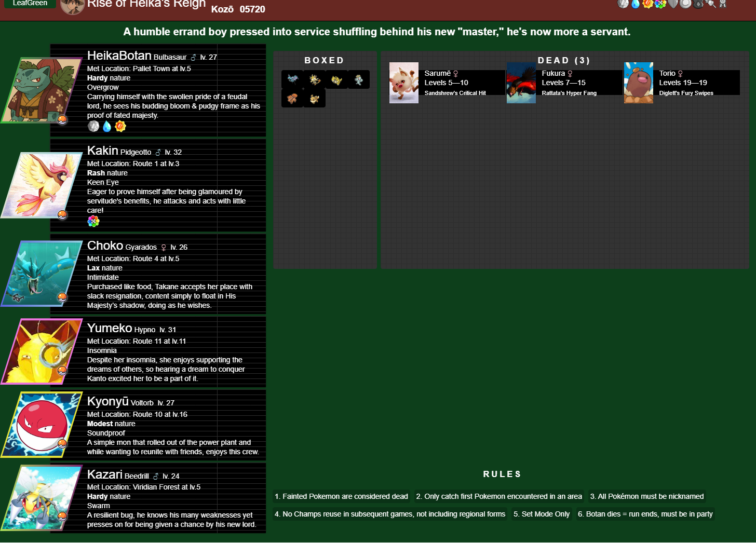Click the Kakin nickname
The image size is (756, 543).
tap(103, 151)
